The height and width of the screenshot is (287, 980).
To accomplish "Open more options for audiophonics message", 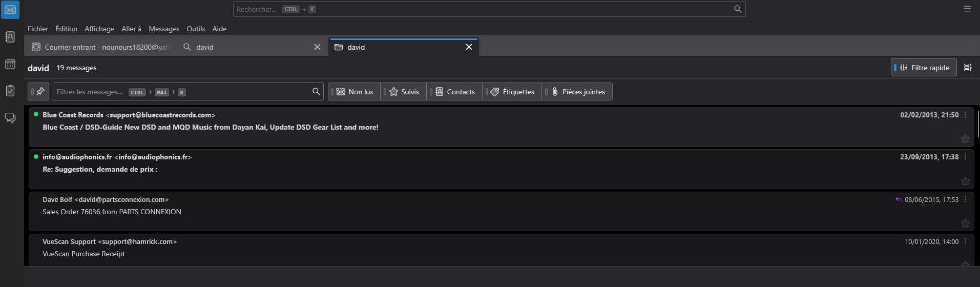I will tap(965, 157).
